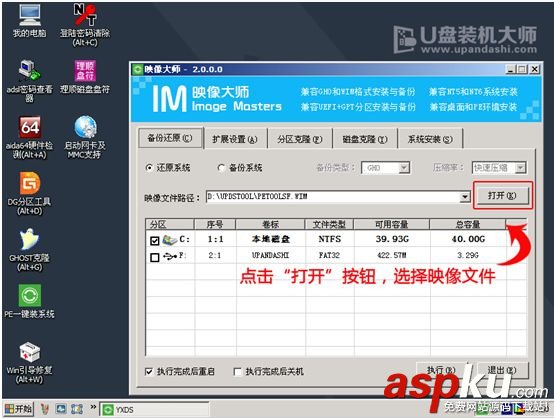Click the third quick launch taskbar icon
The image size is (554, 419).
(77, 409)
